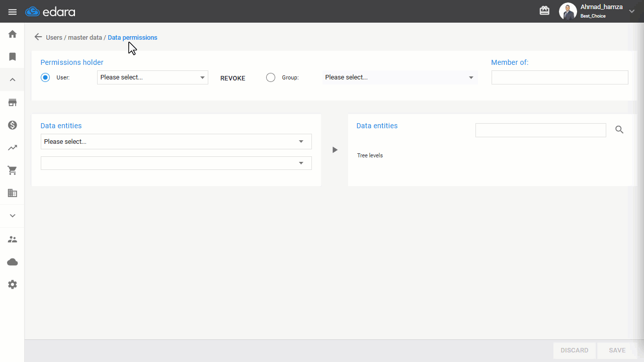Click the magnifier search icon
Viewport: 644px width, 362px height.
click(x=619, y=130)
